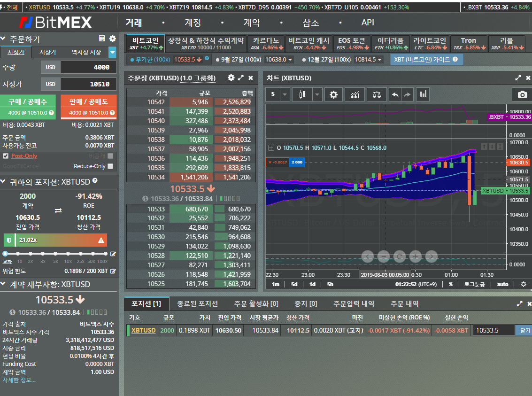Toggle the hidden order checkbox
The image size is (532, 396).
[110, 156]
